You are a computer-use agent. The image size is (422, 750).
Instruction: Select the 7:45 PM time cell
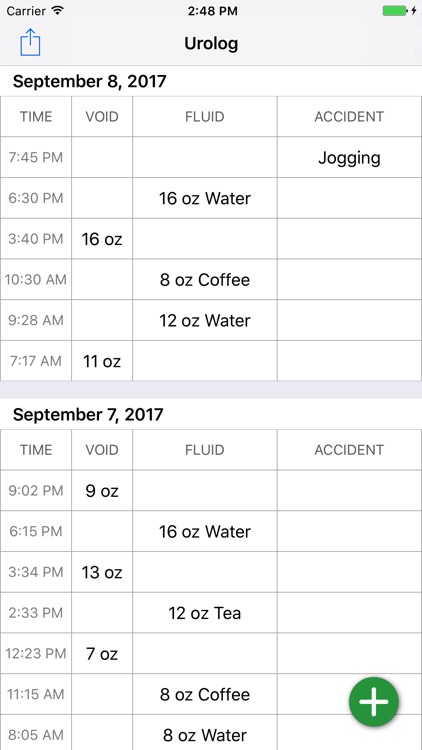[x=36, y=157]
